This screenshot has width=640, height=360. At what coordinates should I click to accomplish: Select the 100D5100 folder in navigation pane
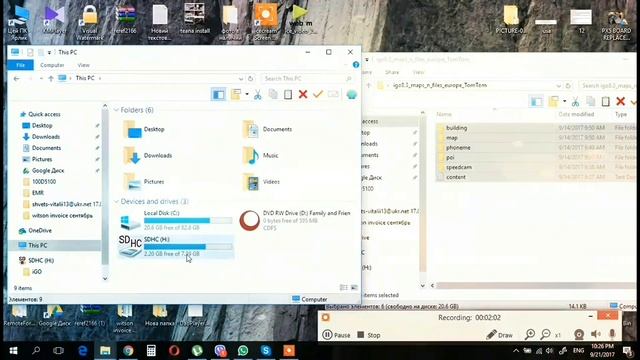pyautogui.click(x=44, y=182)
